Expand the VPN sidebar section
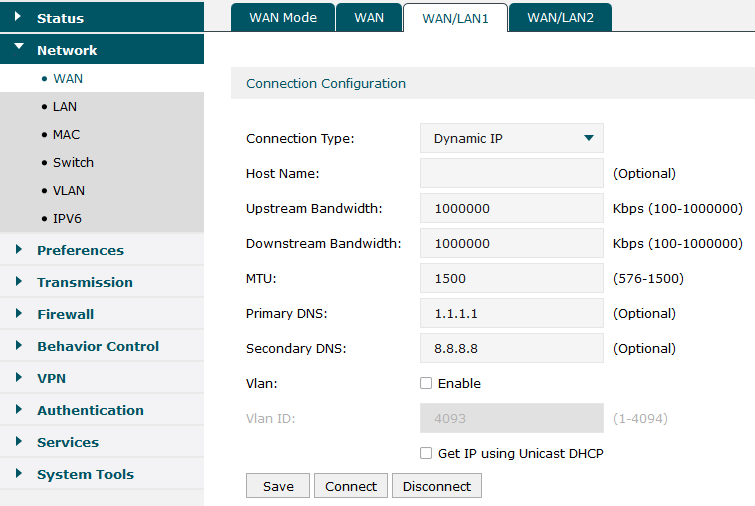This screenshot has width=755, height=506. coord(51,378)
